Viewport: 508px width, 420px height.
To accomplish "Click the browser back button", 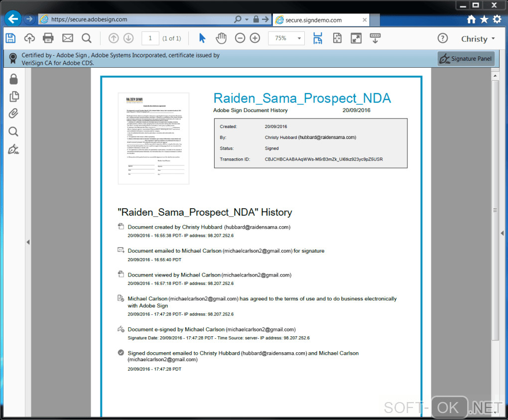I will [x=13, y=19].
